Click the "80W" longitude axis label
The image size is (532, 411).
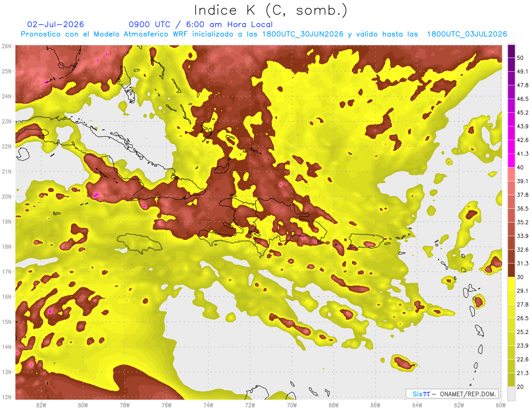[83, 405]
